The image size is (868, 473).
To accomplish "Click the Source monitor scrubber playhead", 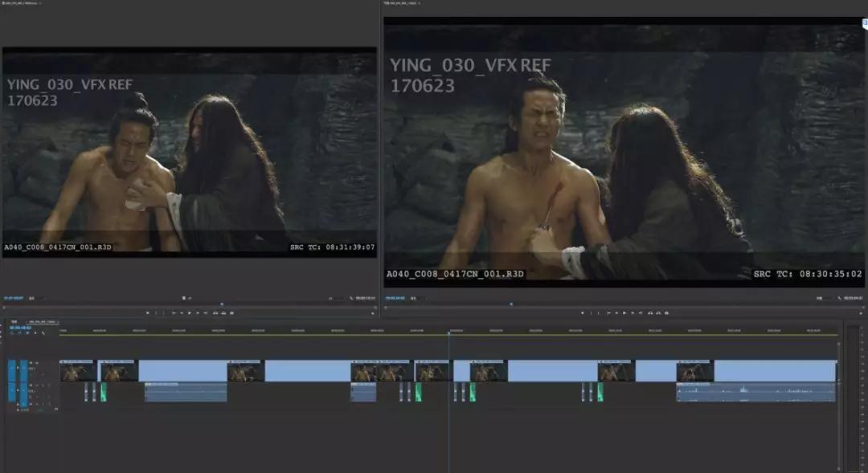I will click(x=222, y=304).
